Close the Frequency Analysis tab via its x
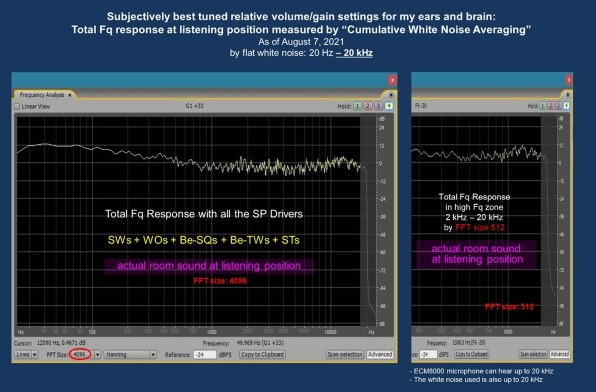This screenshot has height=392, width=596. pyautogui.click(x=70, y=95)
